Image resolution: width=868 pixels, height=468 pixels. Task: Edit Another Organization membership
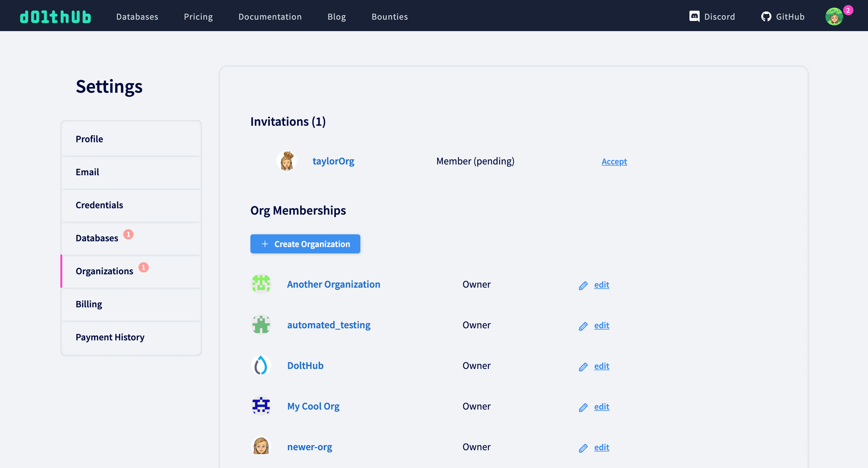(601, 285)
